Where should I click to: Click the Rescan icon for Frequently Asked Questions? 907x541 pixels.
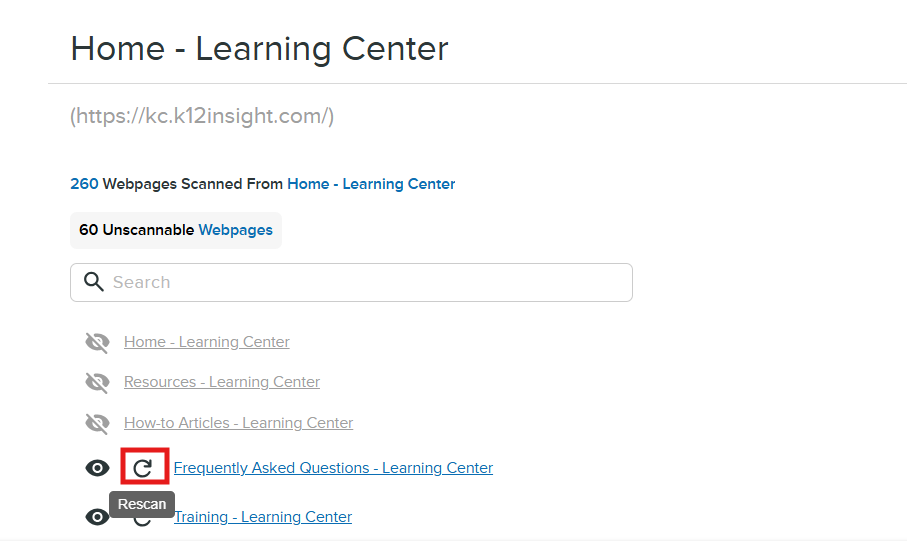pos(143,467)
